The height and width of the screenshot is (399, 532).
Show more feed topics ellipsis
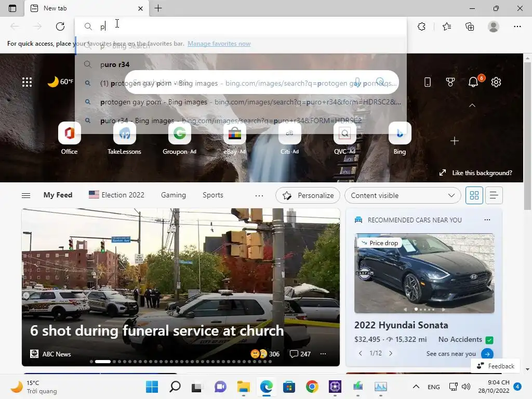(x=259, y=195)
